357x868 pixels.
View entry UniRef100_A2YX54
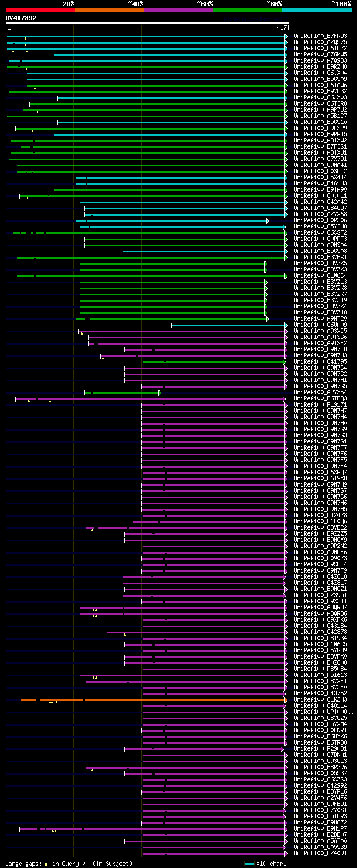click(x=320, y=392)
